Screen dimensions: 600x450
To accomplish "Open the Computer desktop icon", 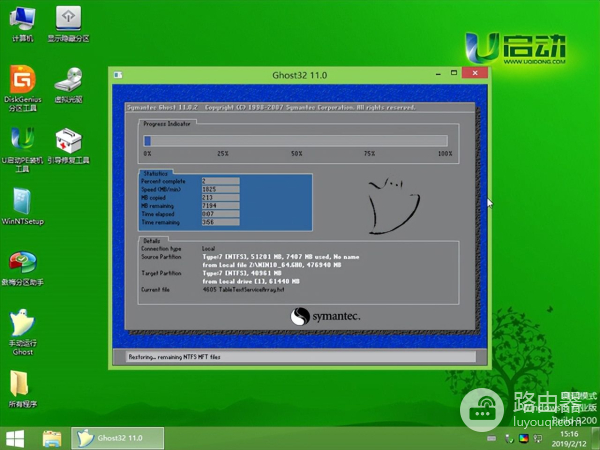I will pyautogui.click(x=22, y=24).
